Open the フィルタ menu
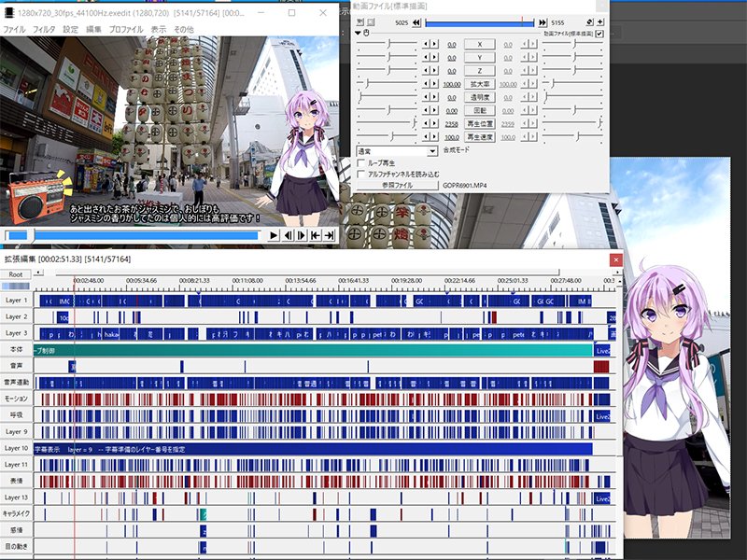 (44, 30)
